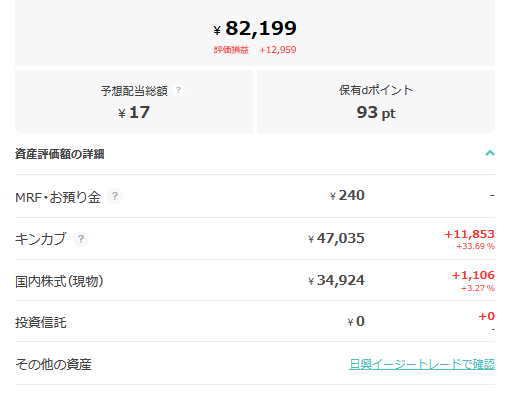Click the +1,106 domestic stock gain

click(x=473, y=275)
